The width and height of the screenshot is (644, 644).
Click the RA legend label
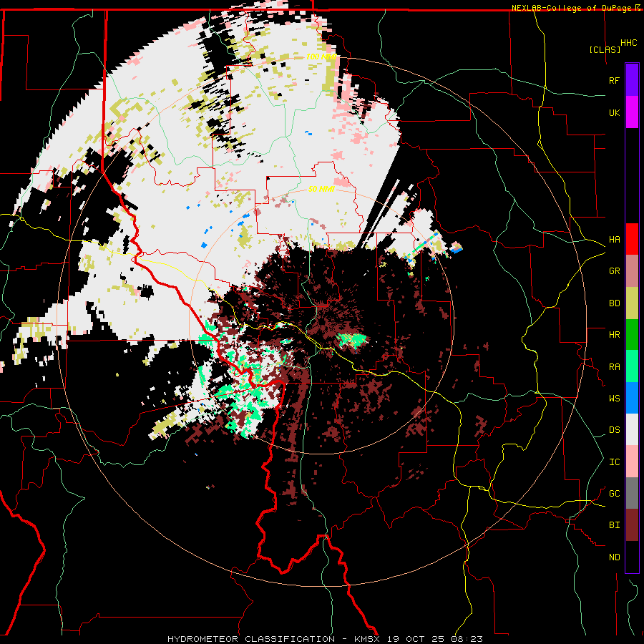[614, 367]
